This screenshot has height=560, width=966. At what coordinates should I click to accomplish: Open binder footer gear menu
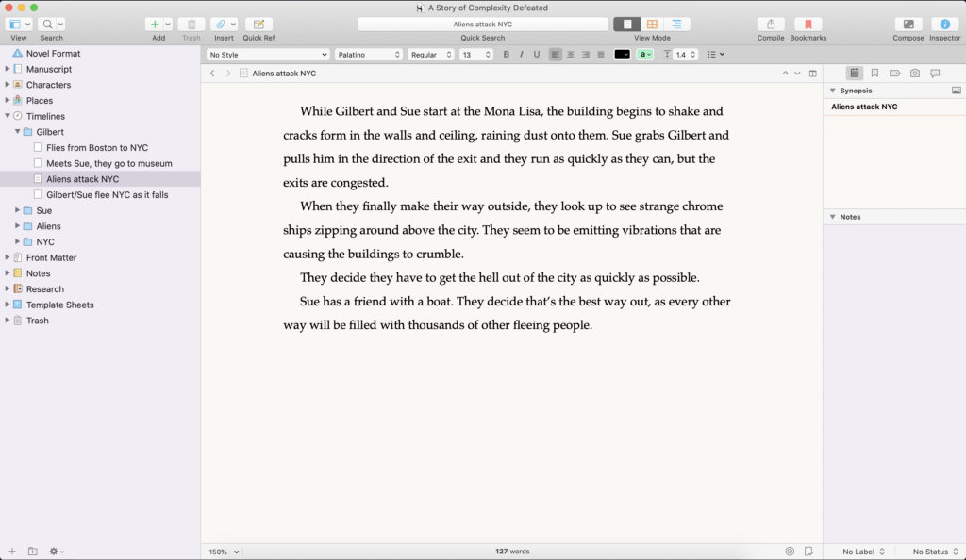56,552
